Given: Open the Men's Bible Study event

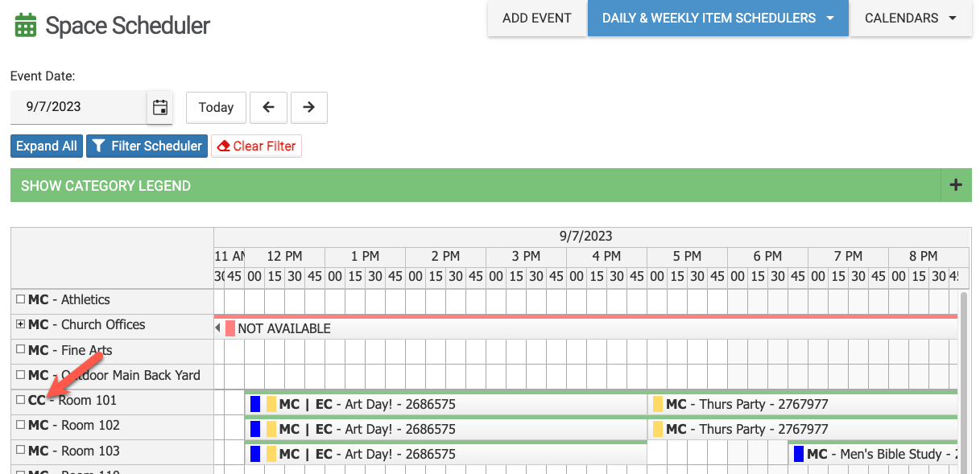Looking at the screenshot, I should 874,454.
